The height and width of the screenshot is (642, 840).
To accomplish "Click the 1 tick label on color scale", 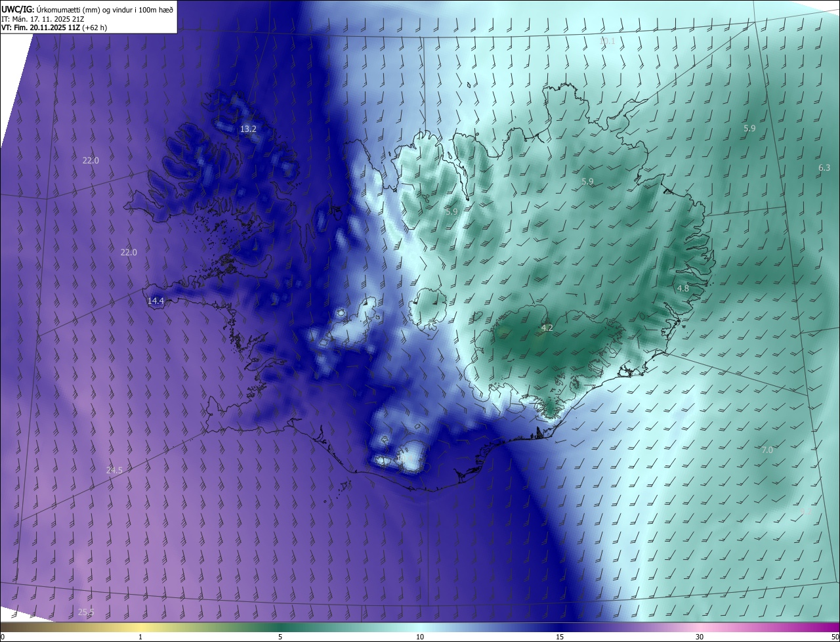I will point(140,637).
